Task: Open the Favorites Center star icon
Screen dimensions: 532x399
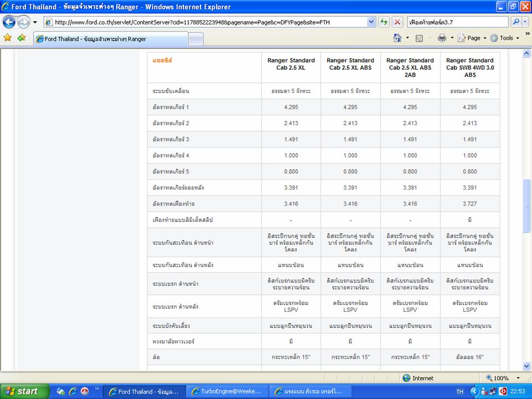Action: 8,38
